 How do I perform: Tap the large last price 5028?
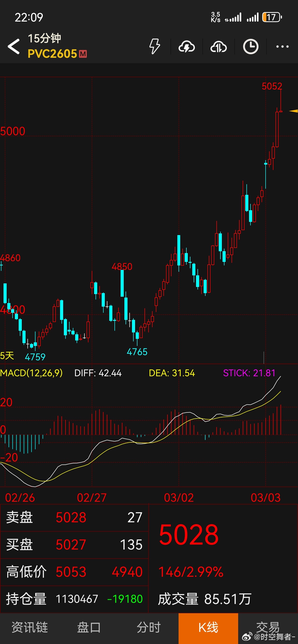click(x=188, y=535)
